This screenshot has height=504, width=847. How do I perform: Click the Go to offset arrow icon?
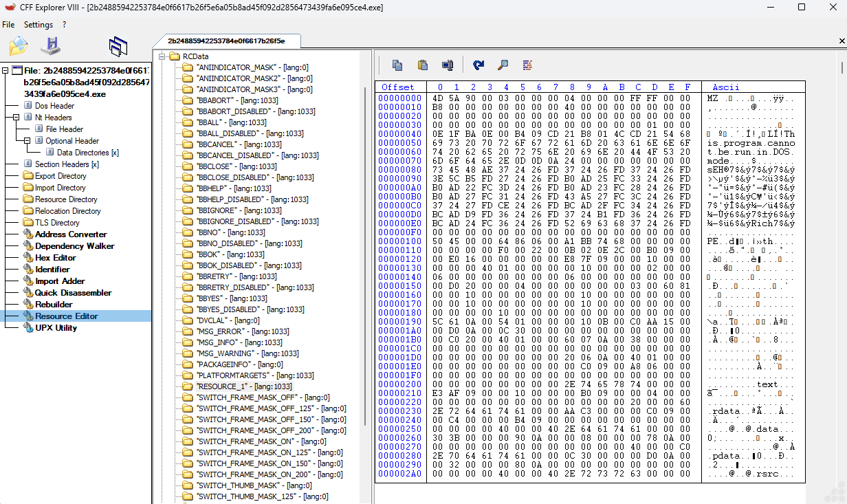478,65
